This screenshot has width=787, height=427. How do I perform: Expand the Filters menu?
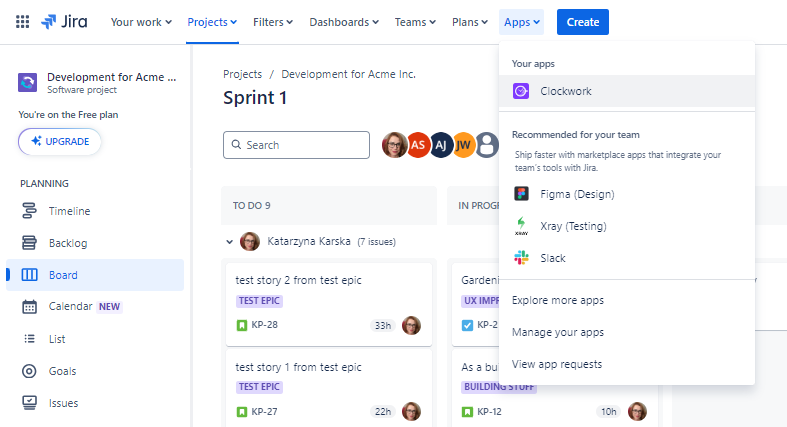[273, 22]
